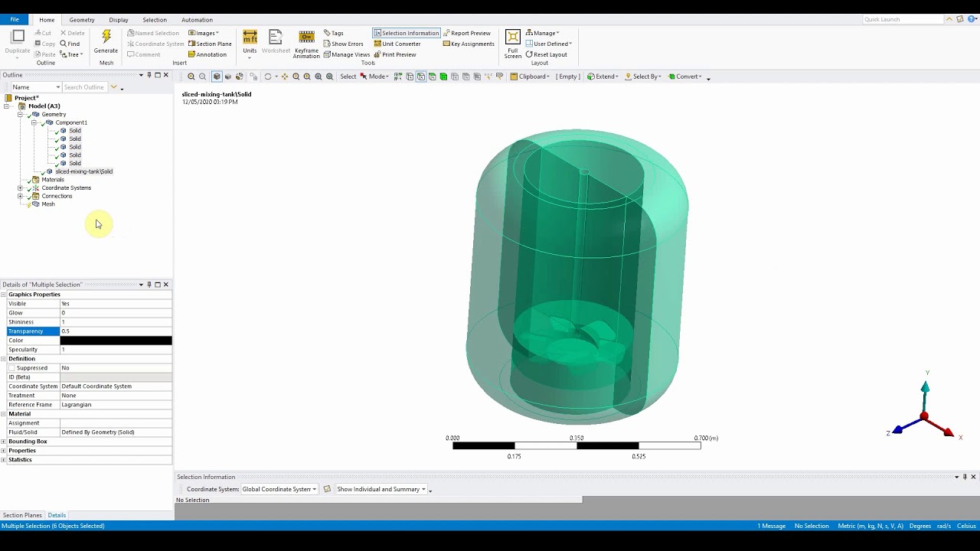
Task: Toggle the Selection Information button
Action: pyautogui.click(x=407, y=33)
